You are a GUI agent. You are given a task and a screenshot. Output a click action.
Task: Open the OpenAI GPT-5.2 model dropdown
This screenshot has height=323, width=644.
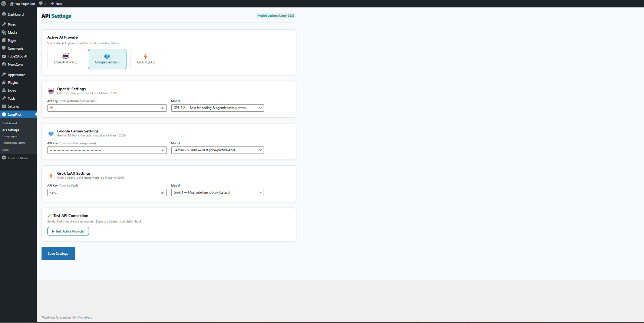coord(218,108)
